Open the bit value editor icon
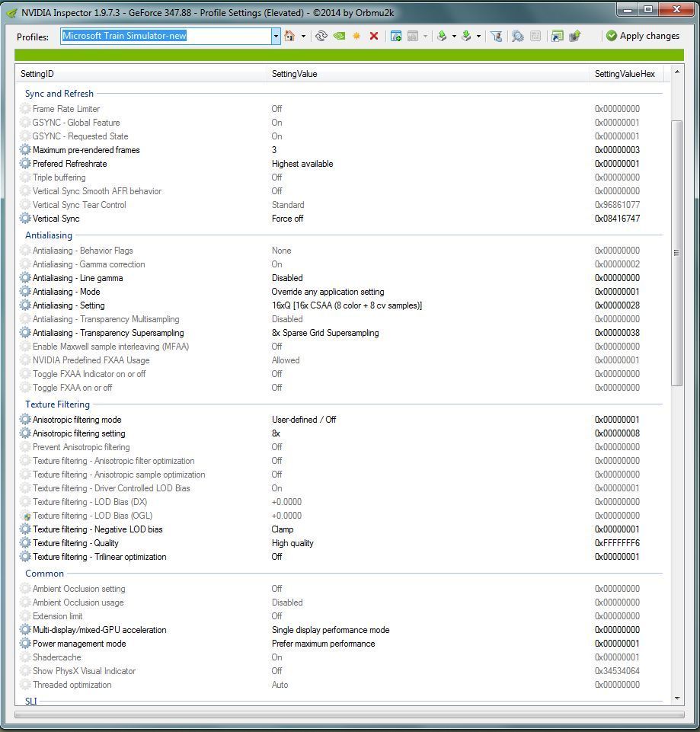700x732 pixels. [535, 36]
